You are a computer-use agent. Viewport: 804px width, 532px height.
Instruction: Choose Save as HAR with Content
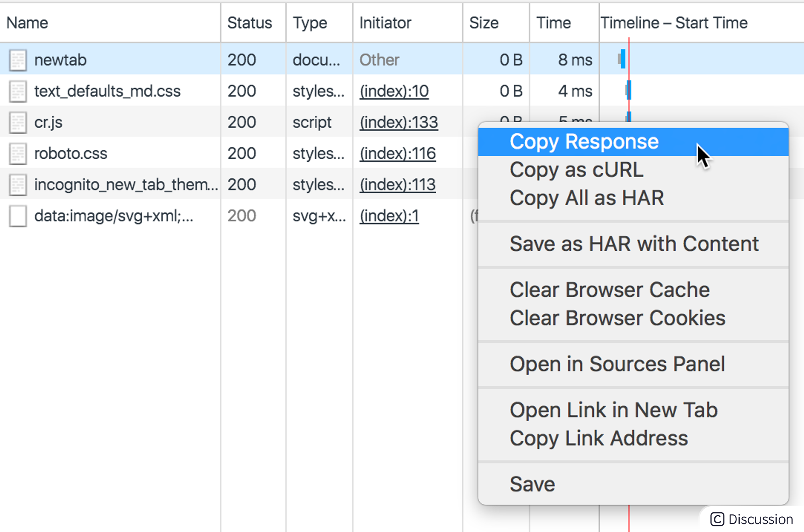[x=634, y=244]
